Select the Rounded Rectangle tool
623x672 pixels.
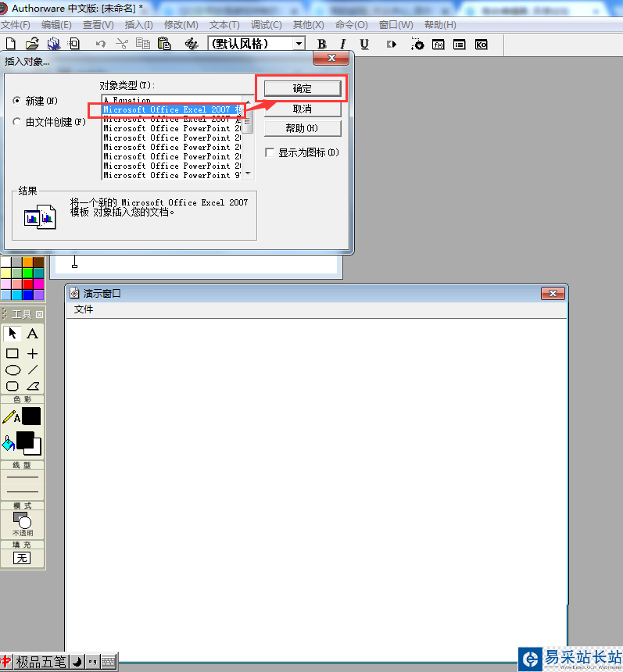(x=13, y=386)
